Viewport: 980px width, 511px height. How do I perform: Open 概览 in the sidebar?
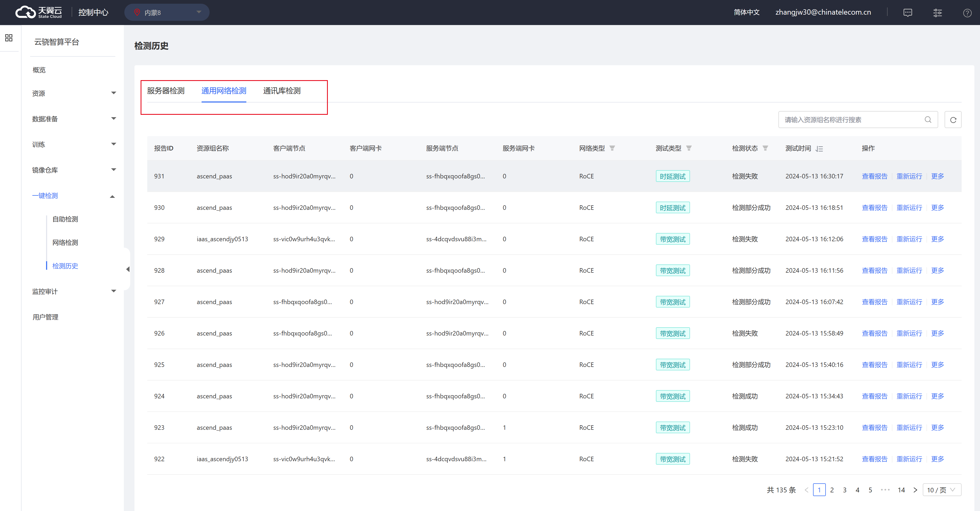coord(39,70)
